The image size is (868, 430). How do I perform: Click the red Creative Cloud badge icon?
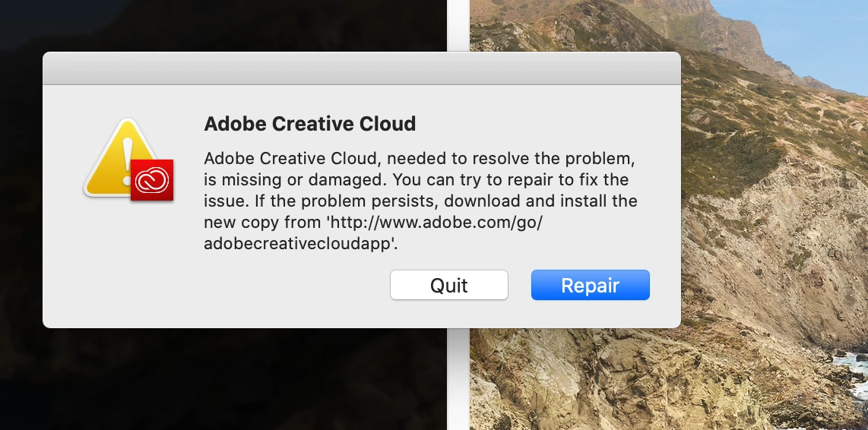coord(152,180)
